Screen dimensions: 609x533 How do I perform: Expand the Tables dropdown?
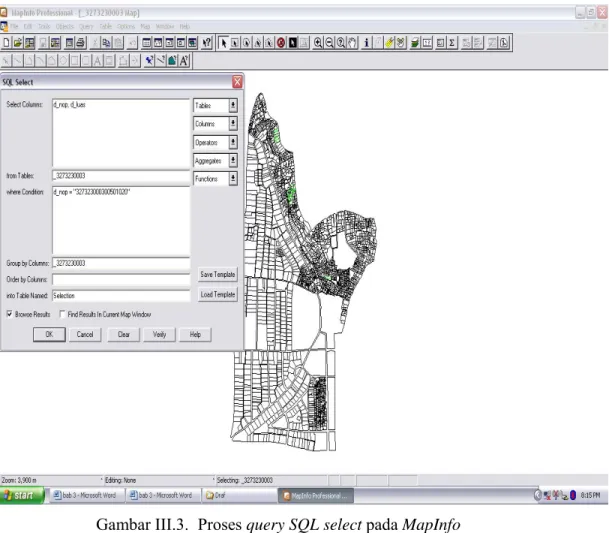pyautogui.click(x=233, y=105)
